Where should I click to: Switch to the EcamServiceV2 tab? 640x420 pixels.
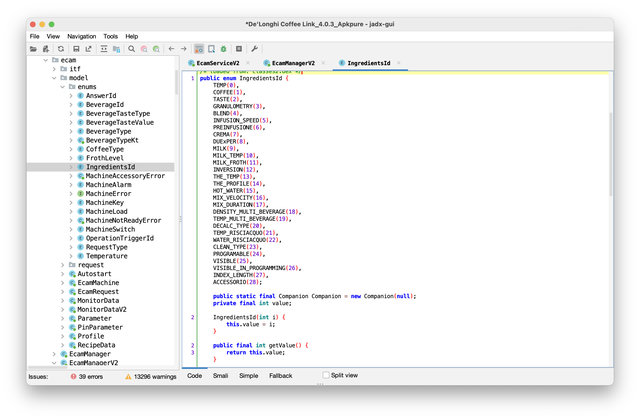pyautogui.click(x=218, y=63)
